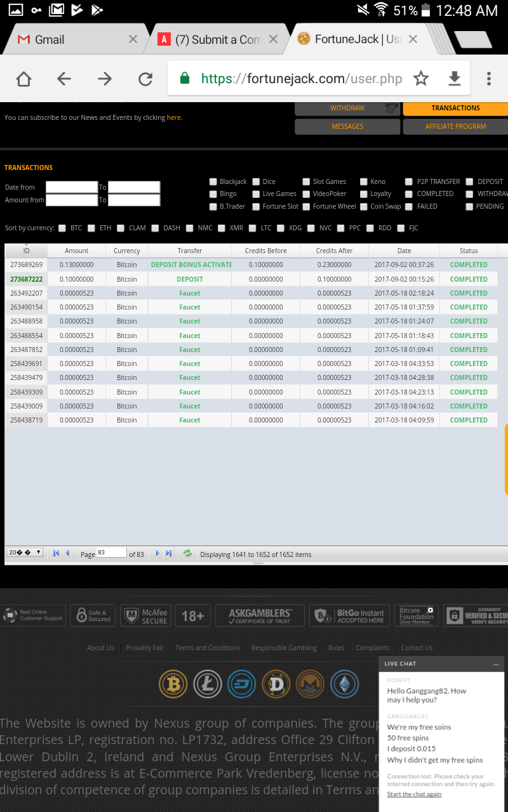This screenshot has width=508, height=812.
Task: Jump to first page icon
Action: click(56, 553)
